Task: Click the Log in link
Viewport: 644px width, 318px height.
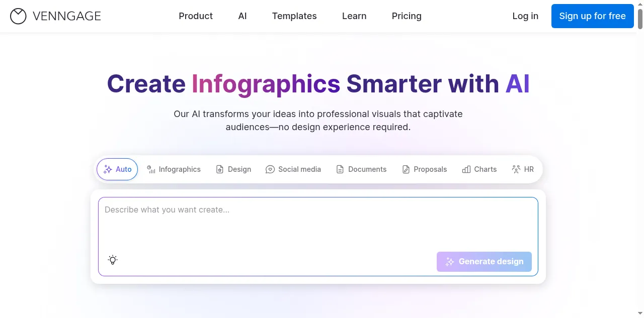Action: coord(525,16)
